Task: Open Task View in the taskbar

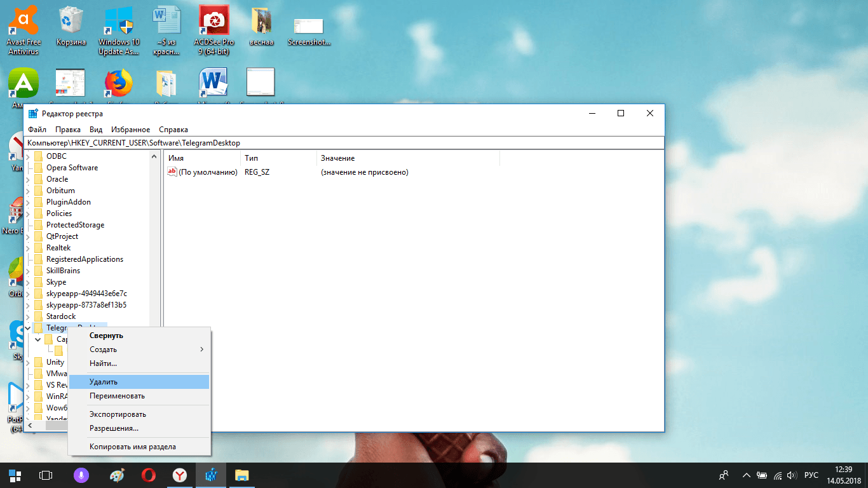Action: pos(45,475)
